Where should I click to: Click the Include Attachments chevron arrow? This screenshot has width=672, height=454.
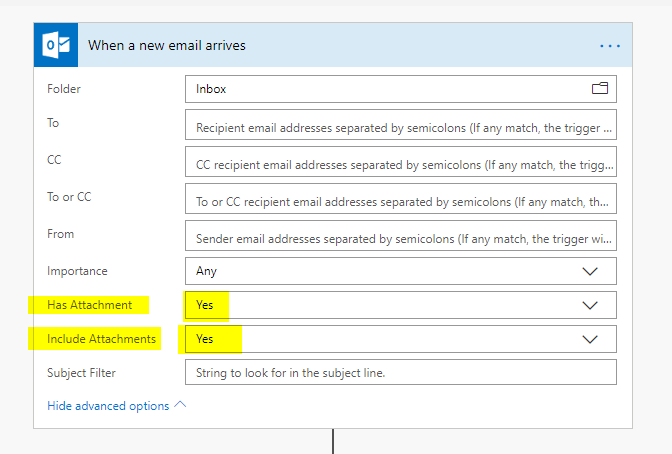coord(590,339)
